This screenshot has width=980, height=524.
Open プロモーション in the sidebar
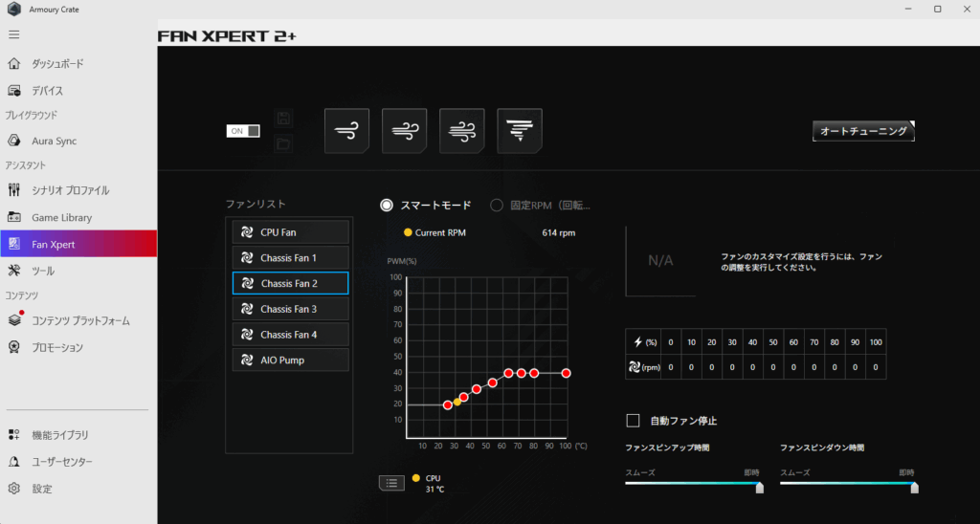(78, 347)
